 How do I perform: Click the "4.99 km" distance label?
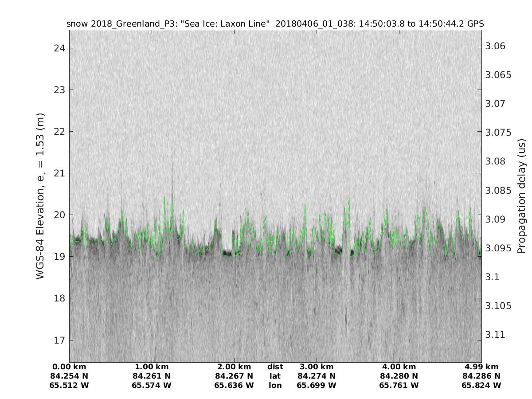click(x=481, y=367)
